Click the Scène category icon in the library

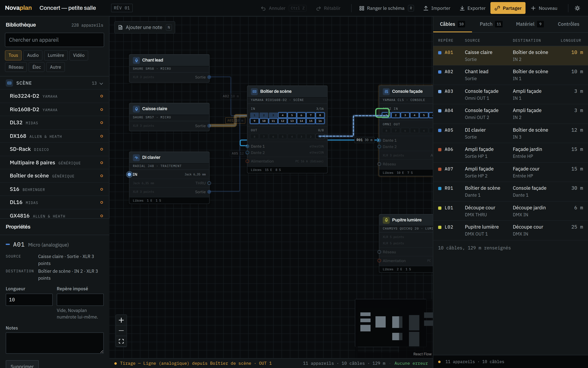point(9,83)
